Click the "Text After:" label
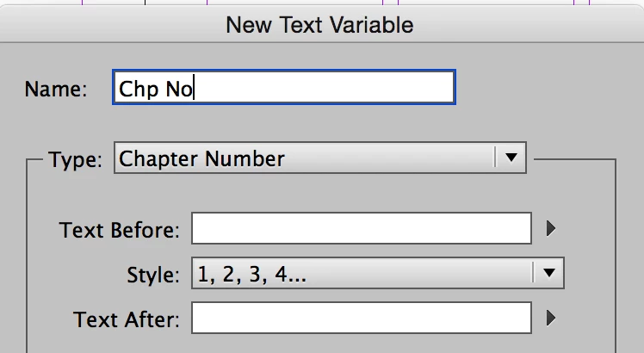 click(127, 319)
